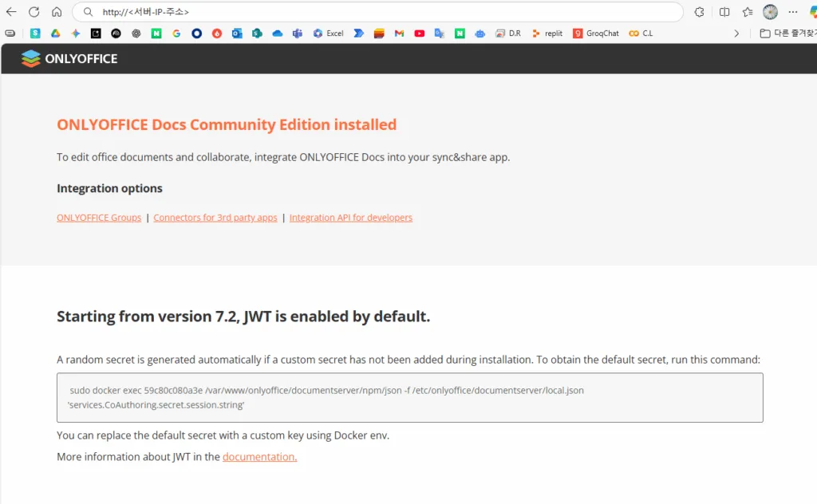Open the SharePoint bookmark icon

(x=257, y=33)
